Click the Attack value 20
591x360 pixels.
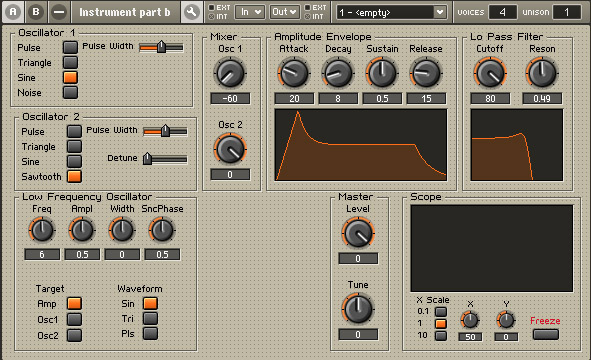(x=294, y=99)
